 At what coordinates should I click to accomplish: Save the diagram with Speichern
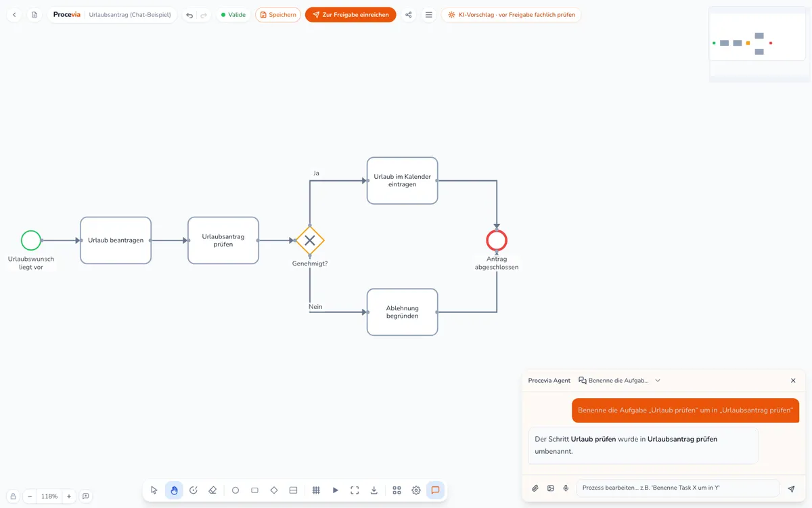(x=278, y=15)
